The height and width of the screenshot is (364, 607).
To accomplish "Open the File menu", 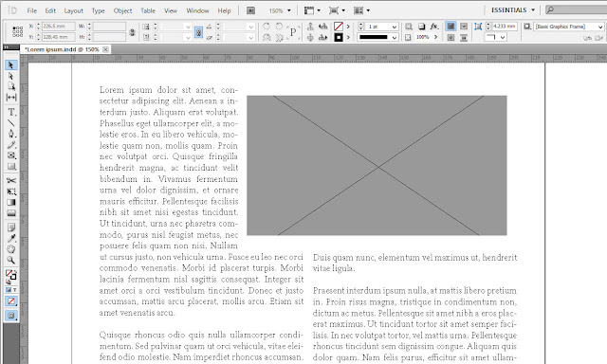I will pos(31,10).
